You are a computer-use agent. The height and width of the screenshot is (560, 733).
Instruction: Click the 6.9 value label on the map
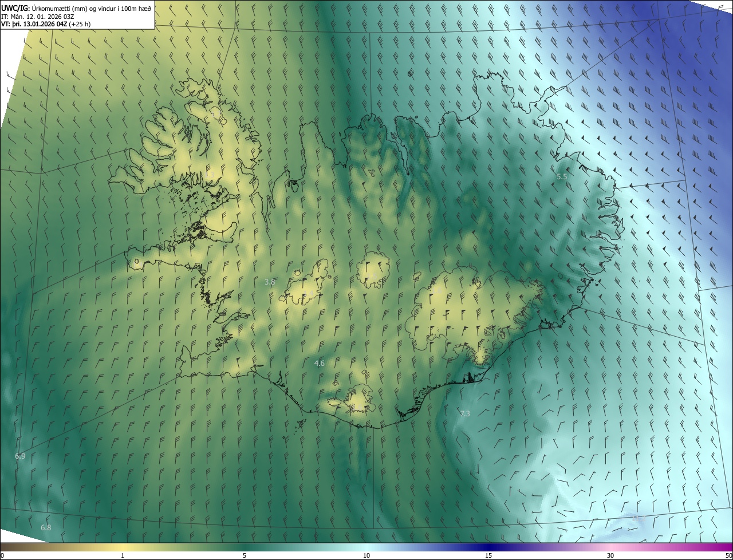[20, 456]
